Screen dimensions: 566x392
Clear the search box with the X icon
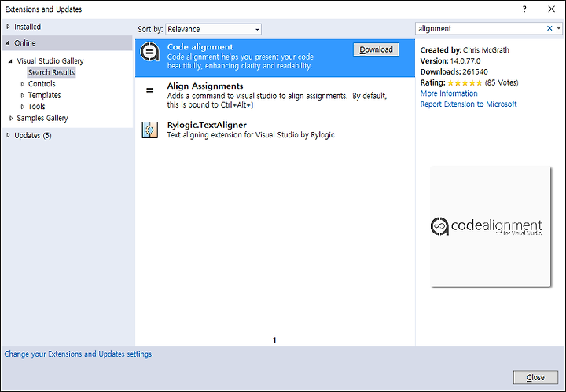point(549,28)
